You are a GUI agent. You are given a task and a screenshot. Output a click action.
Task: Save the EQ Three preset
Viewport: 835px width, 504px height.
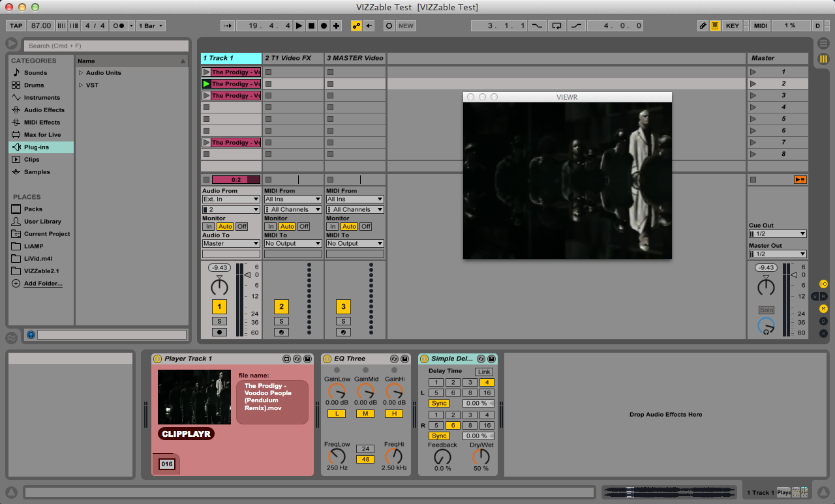point(404,359)
